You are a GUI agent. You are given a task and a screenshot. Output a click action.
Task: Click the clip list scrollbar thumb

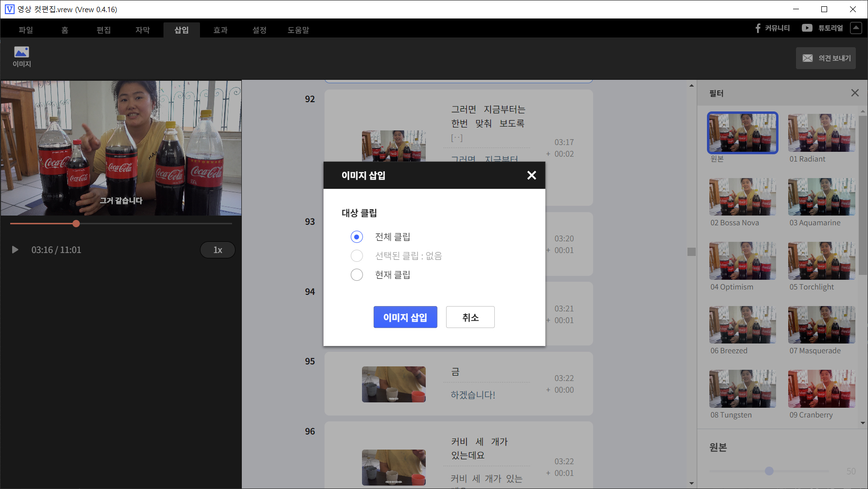pos(691,252)
